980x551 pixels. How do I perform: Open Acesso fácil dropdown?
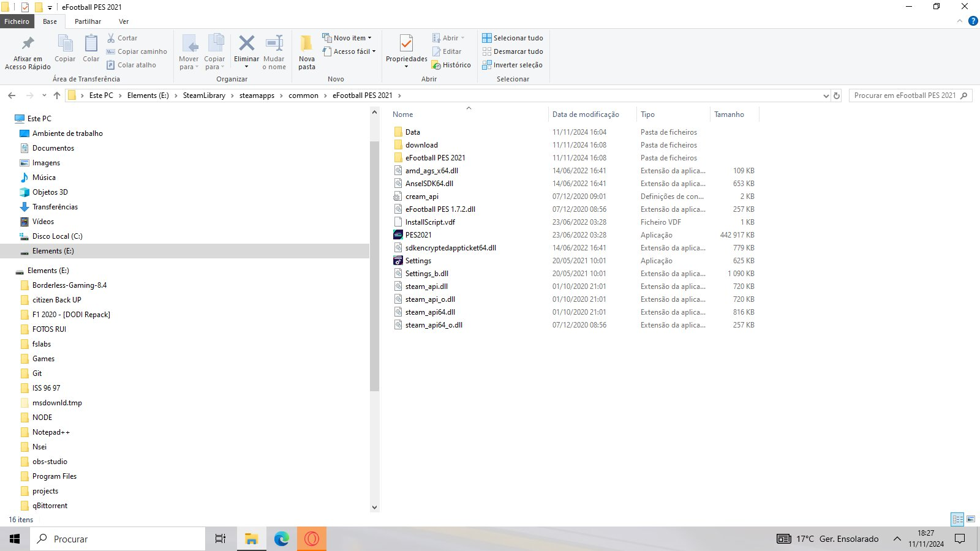coord(349,51)
